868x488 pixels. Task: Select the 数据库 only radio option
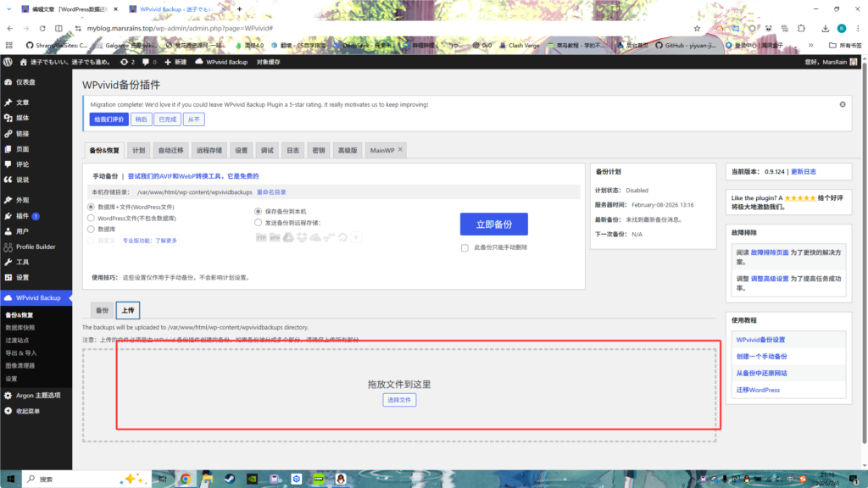point(91,229)
